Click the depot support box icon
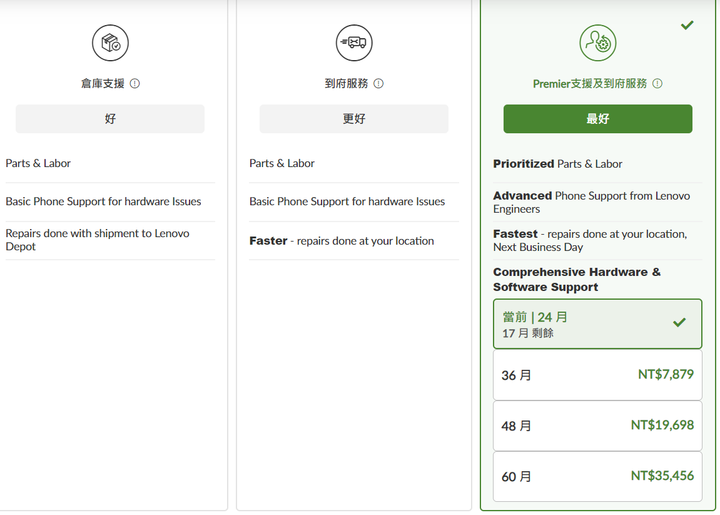 pos(110,43)
